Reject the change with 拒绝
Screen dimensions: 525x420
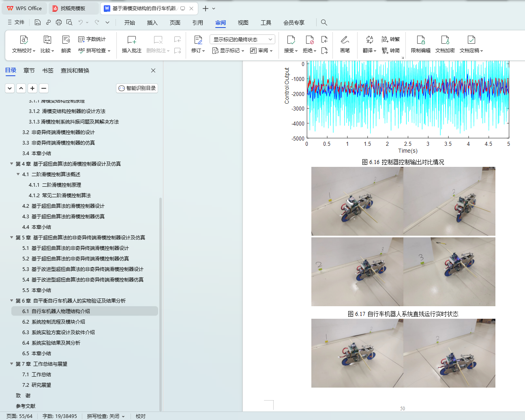click(x=309, y=44)
